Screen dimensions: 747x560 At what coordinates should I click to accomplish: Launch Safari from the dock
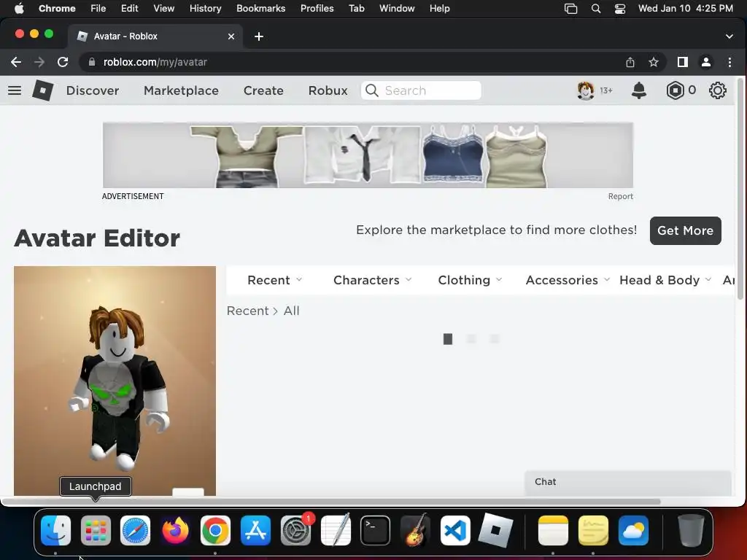(135, 531)
